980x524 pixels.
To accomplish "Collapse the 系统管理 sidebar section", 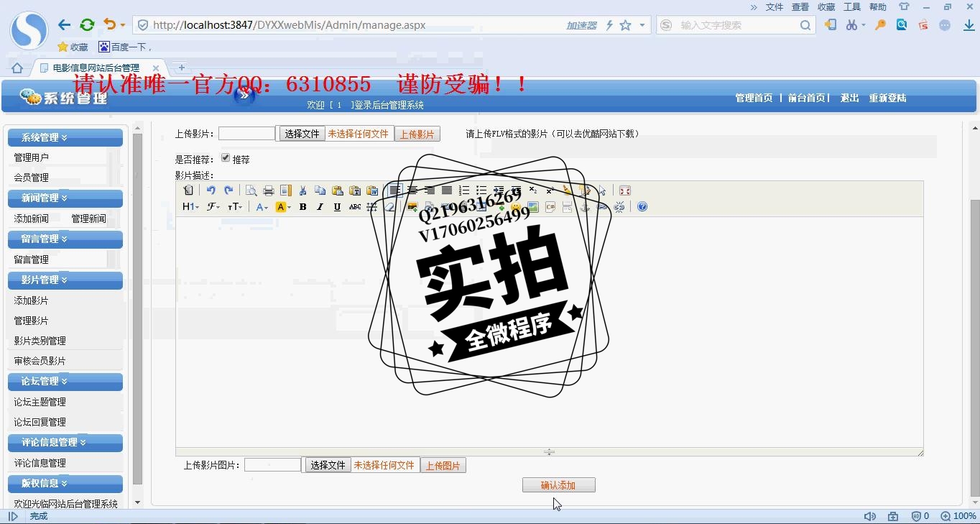I will click(x=65, y=137).
